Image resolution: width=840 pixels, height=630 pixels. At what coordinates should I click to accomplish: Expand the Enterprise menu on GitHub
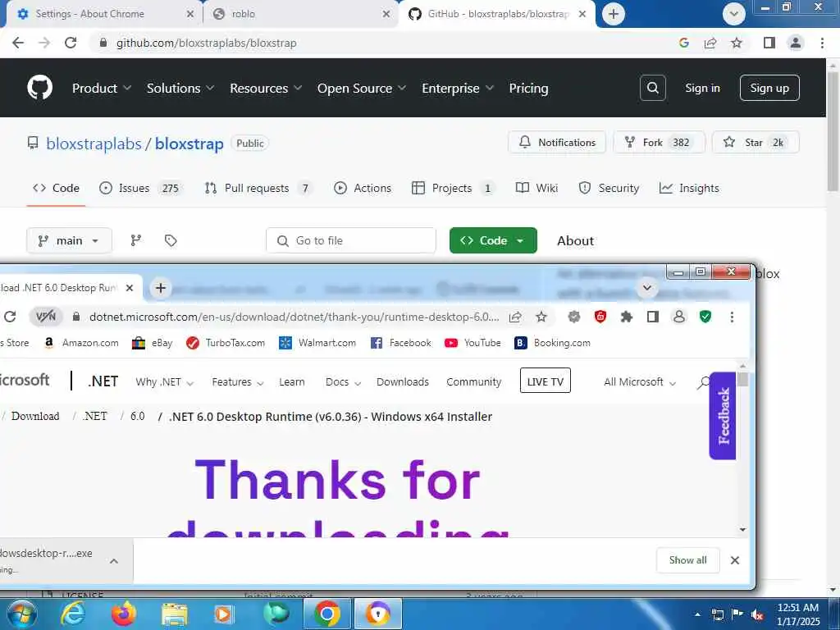(458, 88)
